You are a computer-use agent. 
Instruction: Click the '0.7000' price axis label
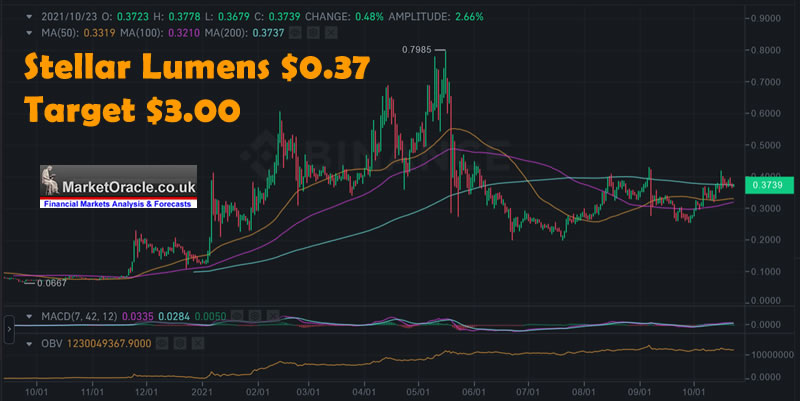766,82
